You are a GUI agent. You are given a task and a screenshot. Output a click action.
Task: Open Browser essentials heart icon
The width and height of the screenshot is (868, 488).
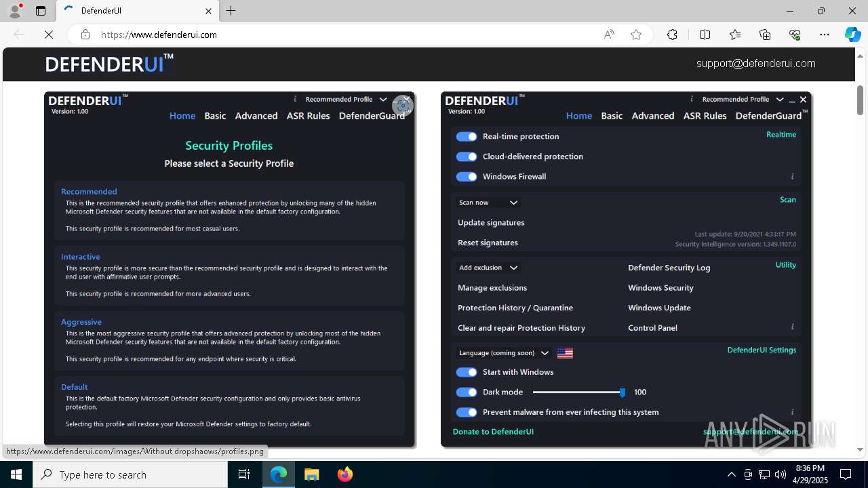(795, 35)
